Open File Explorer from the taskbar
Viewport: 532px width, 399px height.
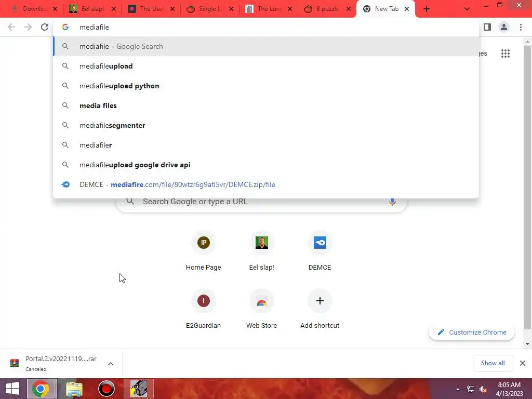(x=74, y=389)
